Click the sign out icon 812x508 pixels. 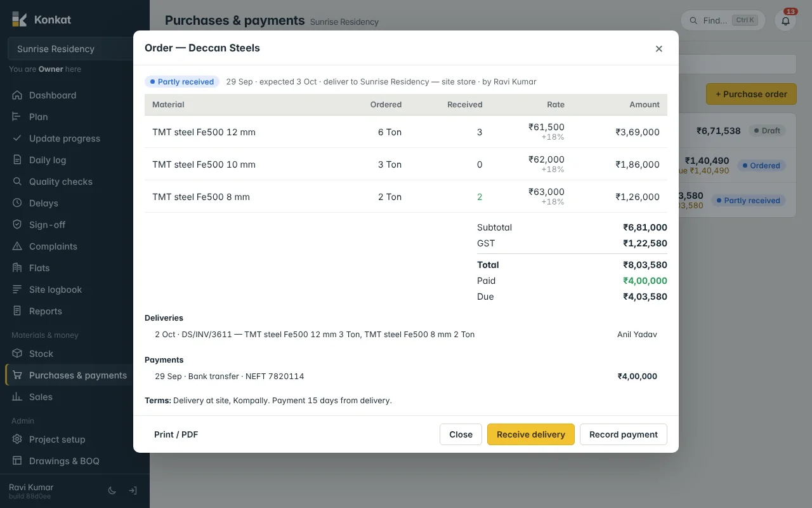(x=133, y=491)
